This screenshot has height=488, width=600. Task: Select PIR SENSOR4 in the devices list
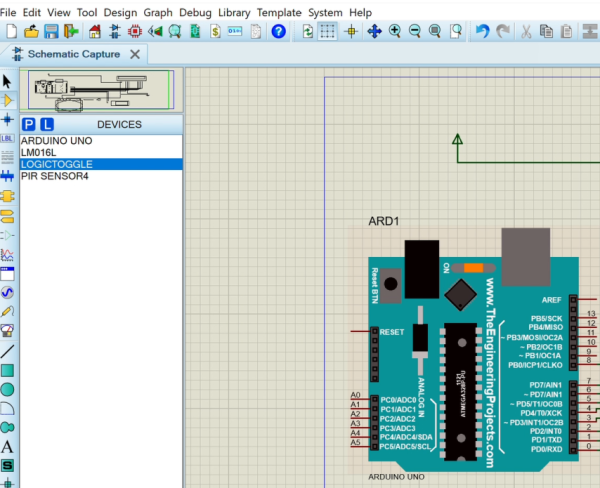coord(101,176)
